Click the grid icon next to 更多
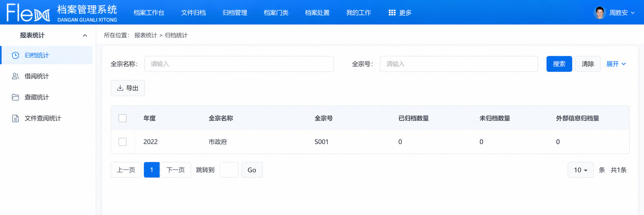The image size is (644, 215). pos(392,13)
